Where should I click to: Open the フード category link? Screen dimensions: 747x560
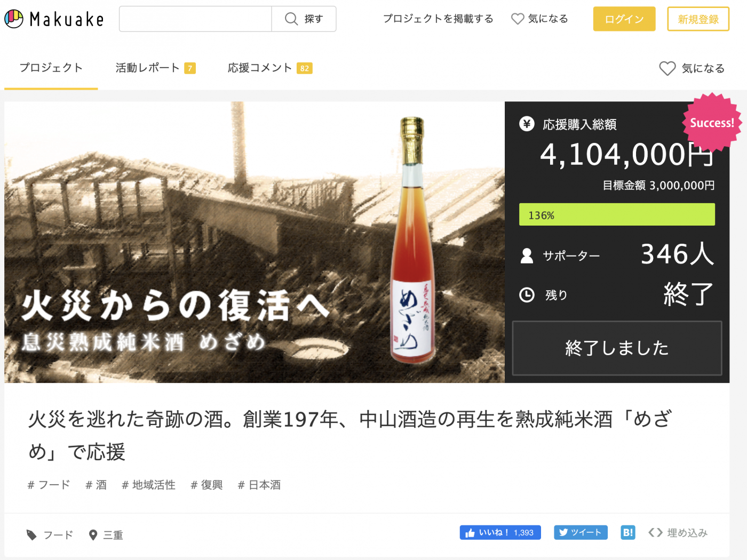58,535
